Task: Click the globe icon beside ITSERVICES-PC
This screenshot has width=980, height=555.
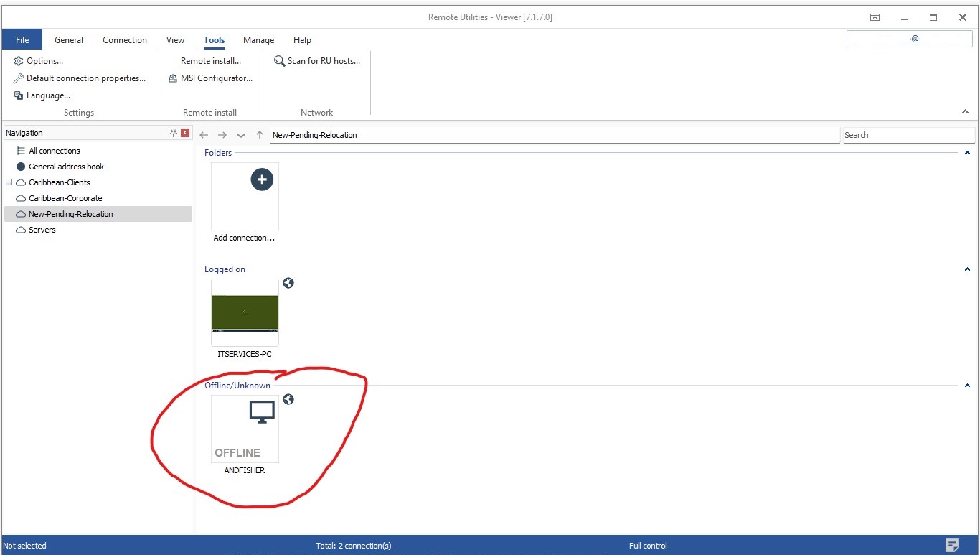Action: click(x=288, y=283)
